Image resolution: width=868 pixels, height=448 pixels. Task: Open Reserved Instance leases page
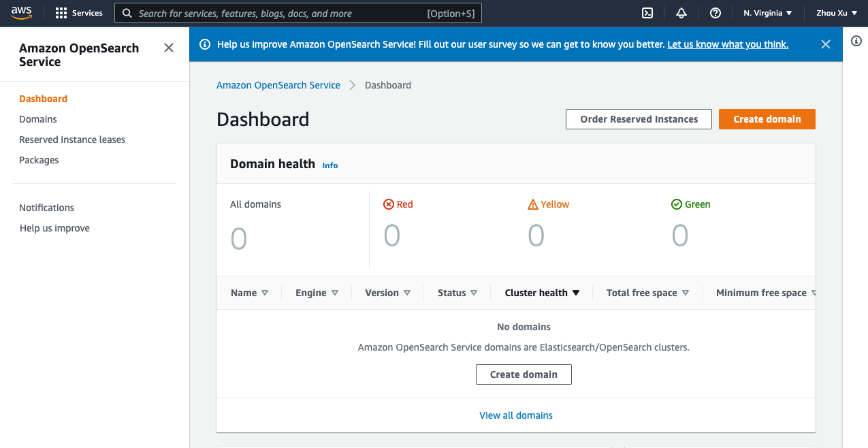[x=72, y=140]
